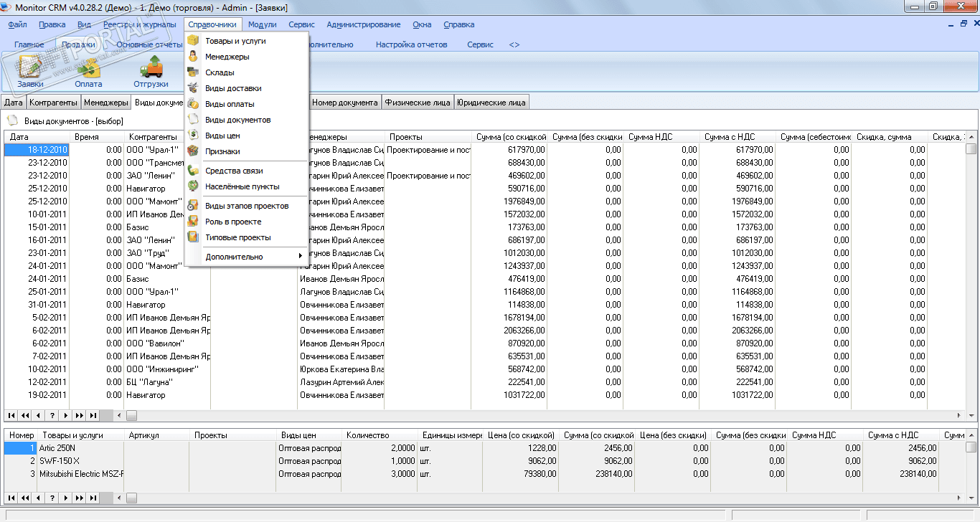The image size is (980, 522).
Task: Select Менеджеры from the Справочники menu
Action: point(227,57)
